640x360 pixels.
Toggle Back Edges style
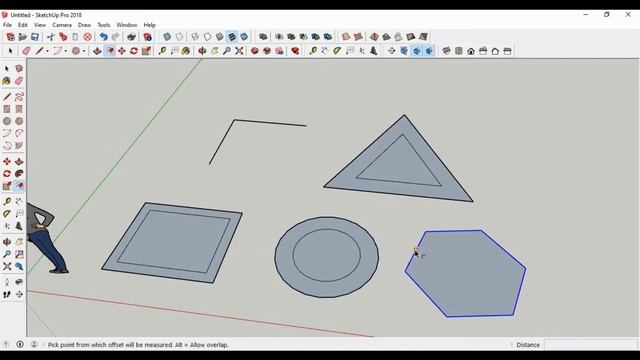point(179,37)
